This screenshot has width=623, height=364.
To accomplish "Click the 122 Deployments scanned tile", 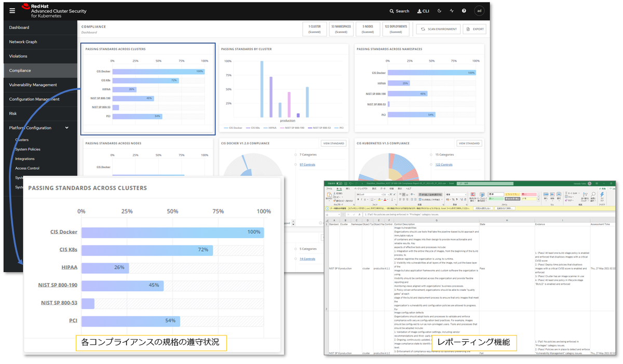I will point(396,29).
